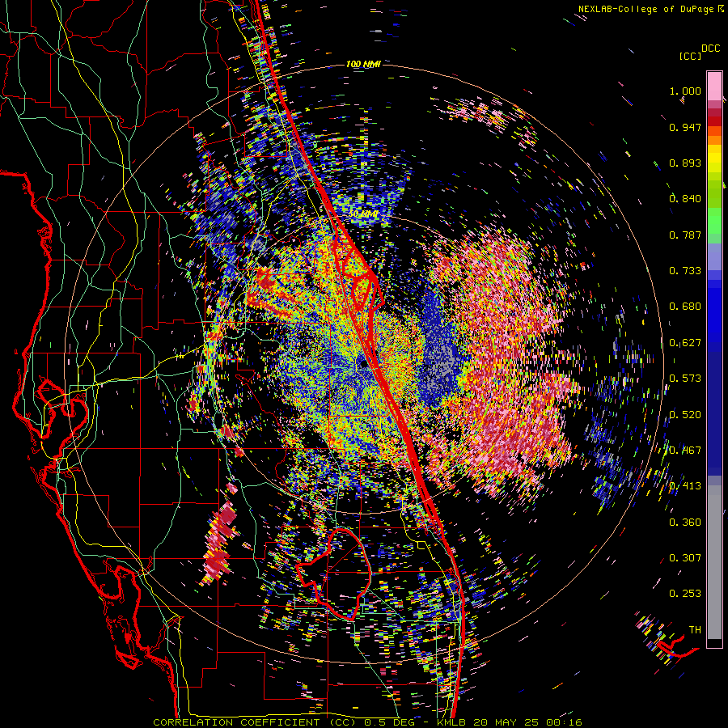
Task: Select the 0.253 scale value
Action: 685,594
